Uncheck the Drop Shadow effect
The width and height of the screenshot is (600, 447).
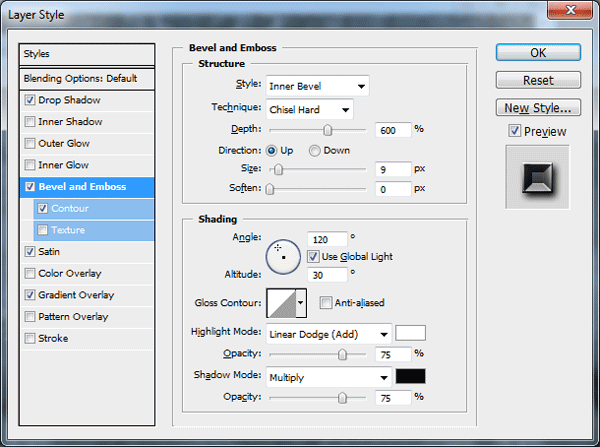click(30, 100)
